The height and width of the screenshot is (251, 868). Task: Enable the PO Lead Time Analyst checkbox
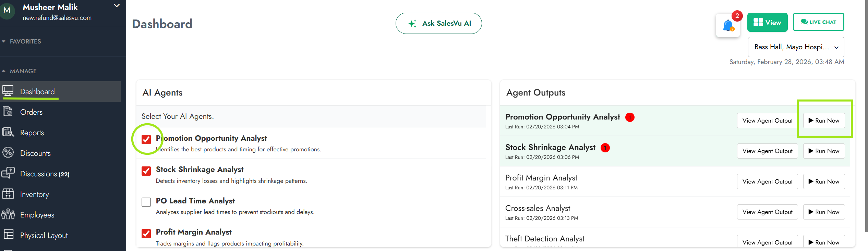pos(146,202)
